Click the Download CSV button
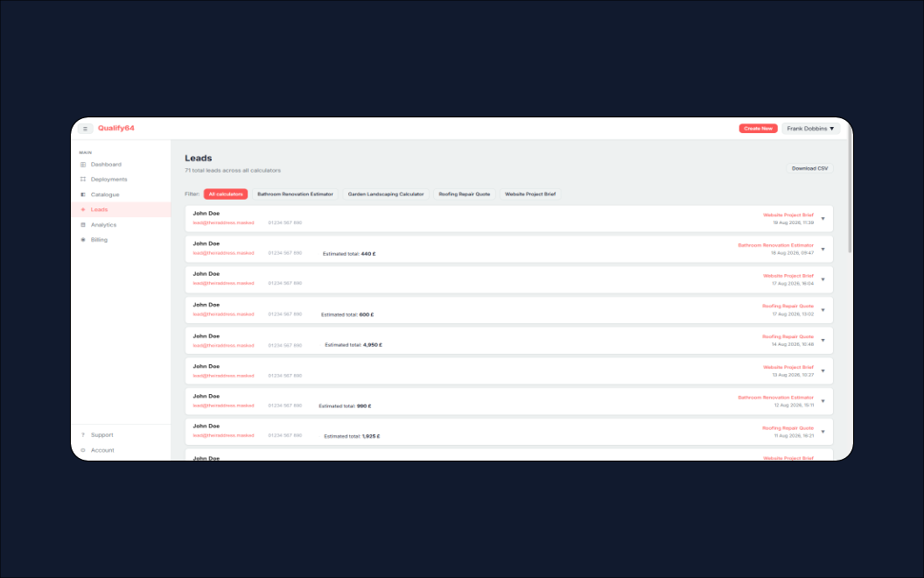 (x=809, y=169)
